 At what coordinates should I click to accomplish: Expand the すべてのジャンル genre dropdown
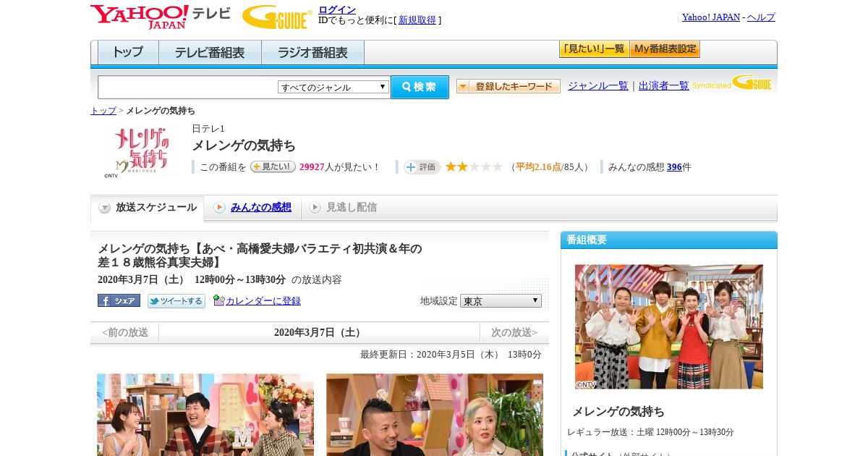pos(333,87)
